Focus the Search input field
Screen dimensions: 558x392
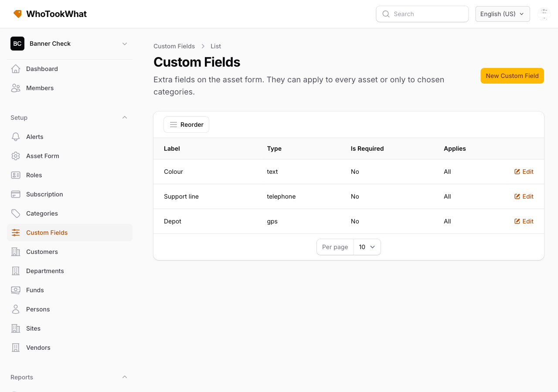point(422,14)
